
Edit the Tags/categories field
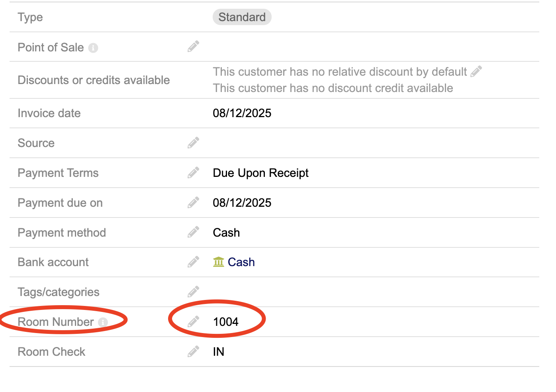[x=194, y=292]
